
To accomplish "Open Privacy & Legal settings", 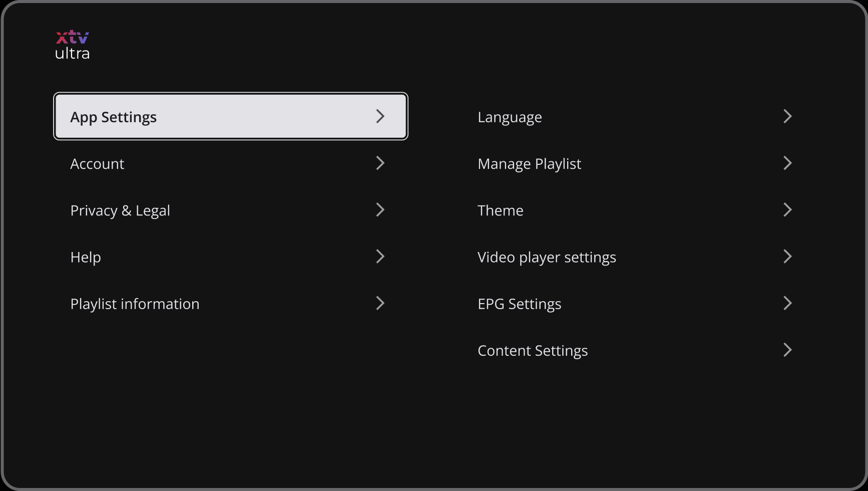I will (231, 210).
